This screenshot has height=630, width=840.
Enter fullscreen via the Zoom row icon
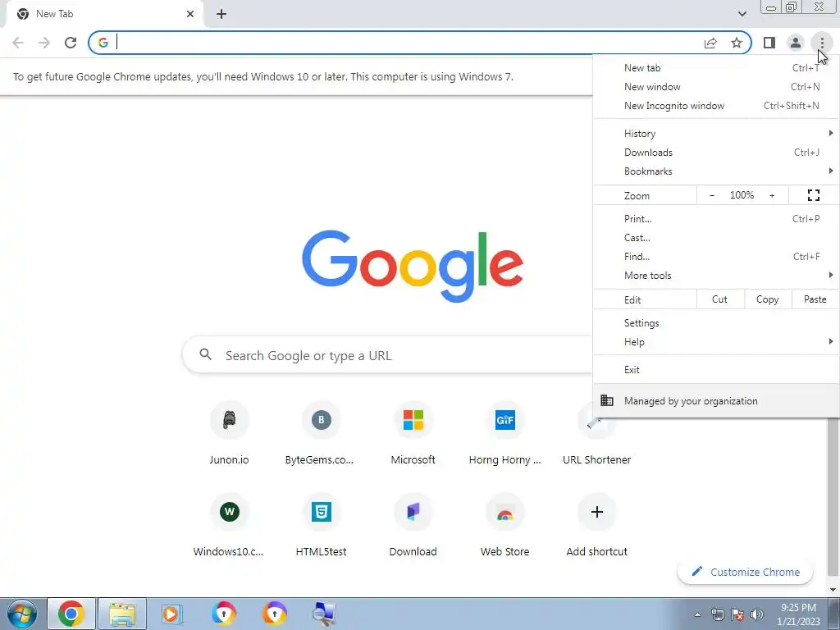pyautogui.click(x=813, y=195)
